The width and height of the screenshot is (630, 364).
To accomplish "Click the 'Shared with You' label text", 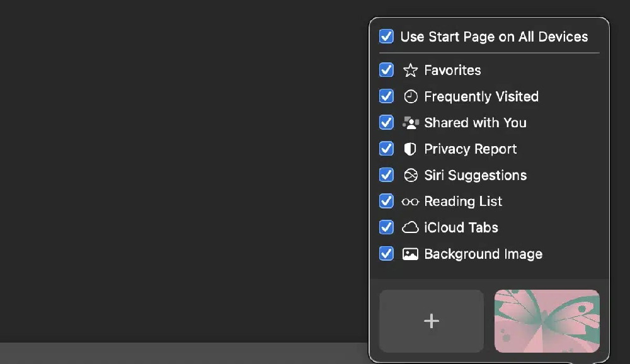I will (475, 123).
